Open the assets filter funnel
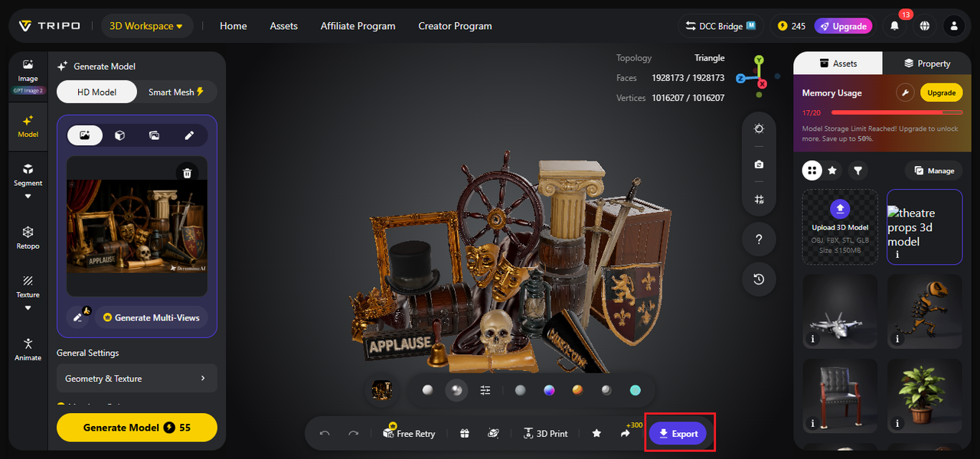Viewport: 980px width, 459px height. (x=858, y=171)
